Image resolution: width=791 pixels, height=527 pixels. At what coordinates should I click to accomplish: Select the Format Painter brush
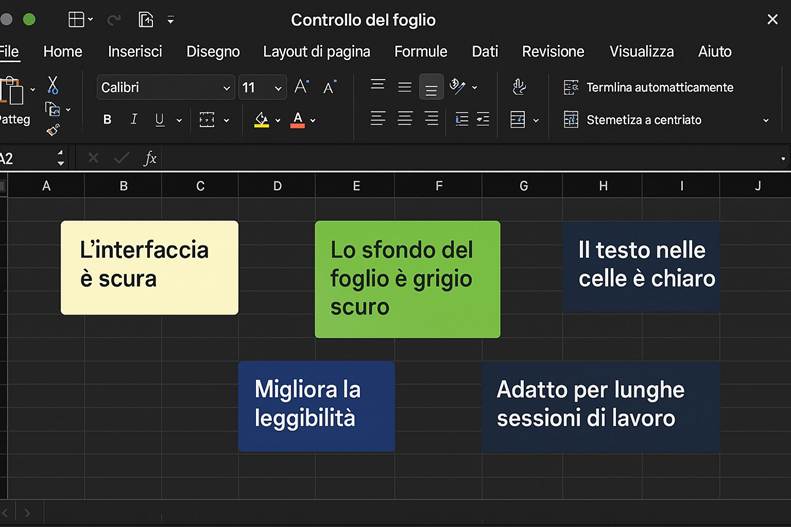[x=53, y=130]
